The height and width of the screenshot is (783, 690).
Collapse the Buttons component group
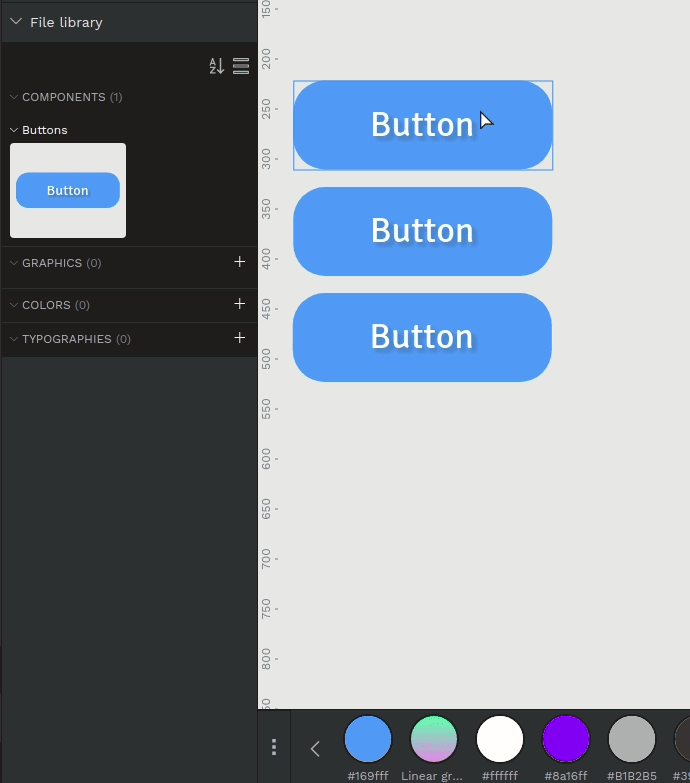pyautogui.click(x=14, y=130)
